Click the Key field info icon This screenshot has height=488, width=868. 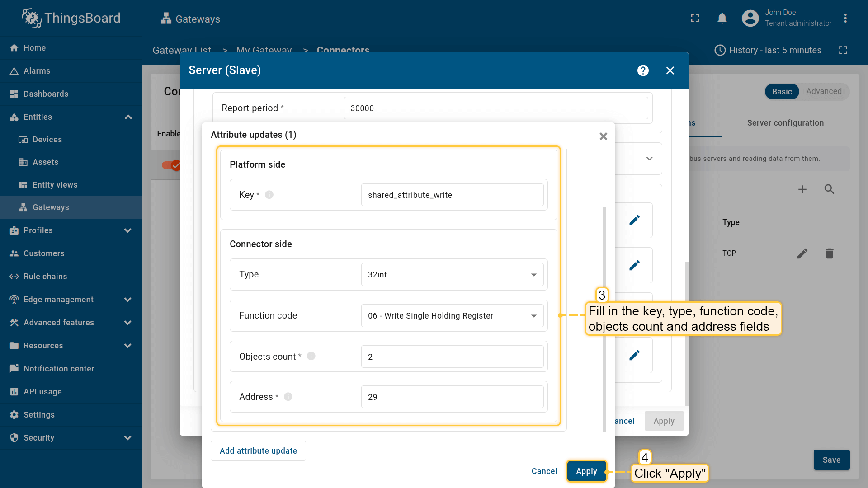[269, 195]
